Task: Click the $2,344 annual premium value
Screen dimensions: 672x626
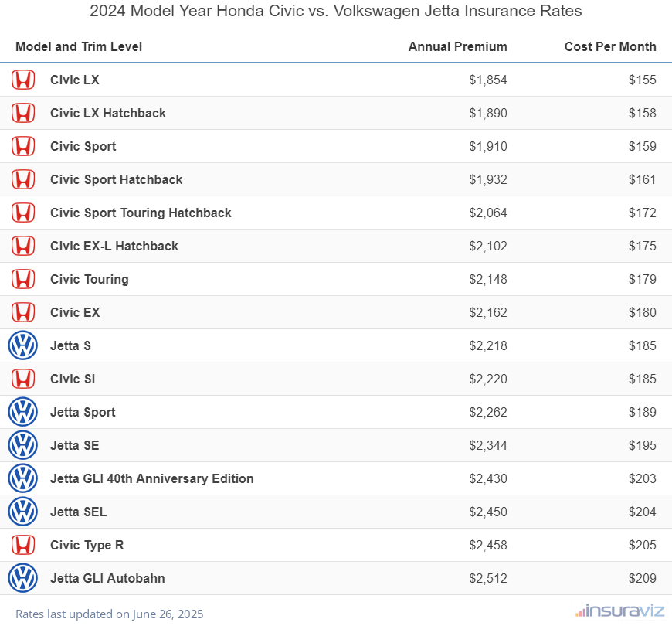Action: click(488, 445)
